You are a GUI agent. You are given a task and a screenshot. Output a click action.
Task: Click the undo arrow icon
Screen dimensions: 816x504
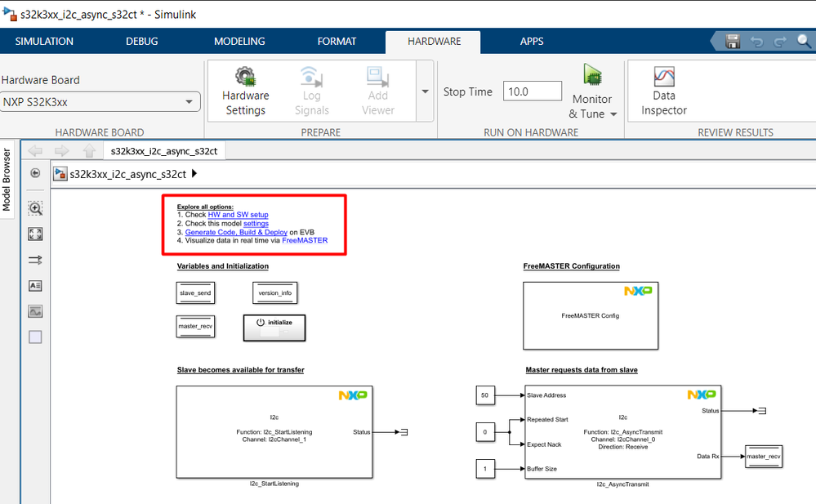756,42
